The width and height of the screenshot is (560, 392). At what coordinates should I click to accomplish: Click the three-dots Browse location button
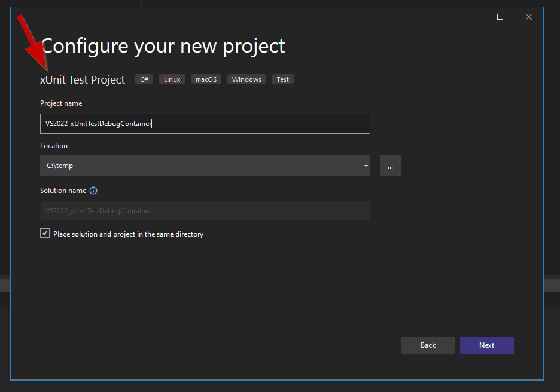point(390,166)
